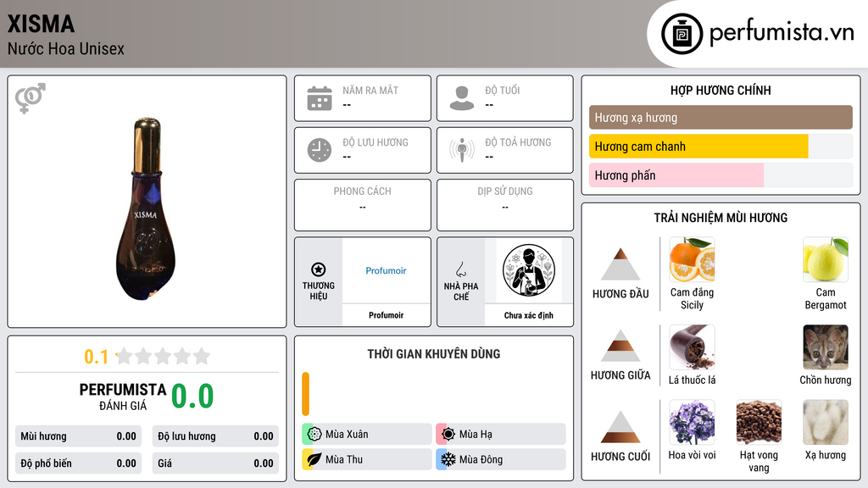
Task: Click the star rating row next to 0.1
Action: point(163,356)
